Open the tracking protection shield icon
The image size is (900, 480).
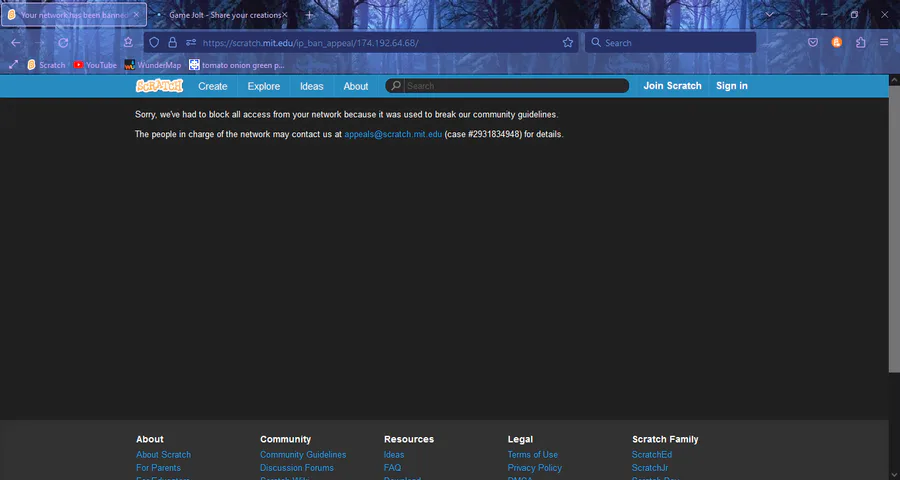point(154,42)
